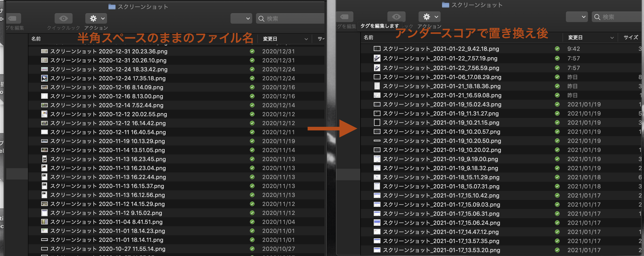Click the tag edit icon in left window

coord(13,18)
